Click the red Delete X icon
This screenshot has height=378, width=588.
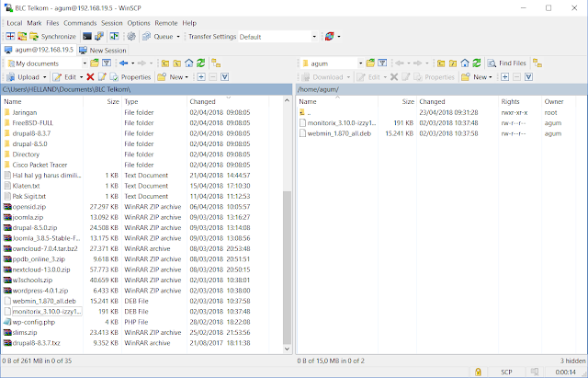[x=90, y=77]
